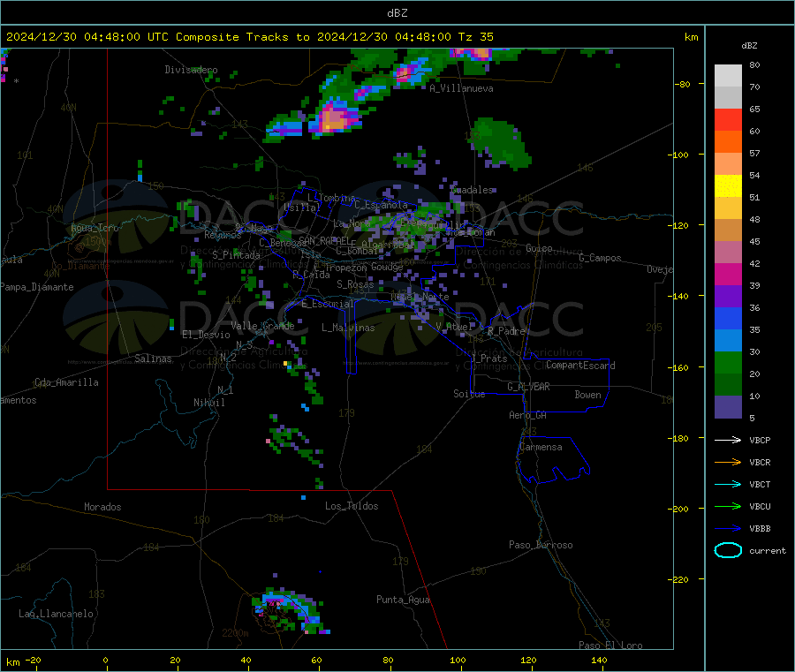Click the Cda_Amarilla place label
The height and width of the screenshot is (672, 795).
66,382
